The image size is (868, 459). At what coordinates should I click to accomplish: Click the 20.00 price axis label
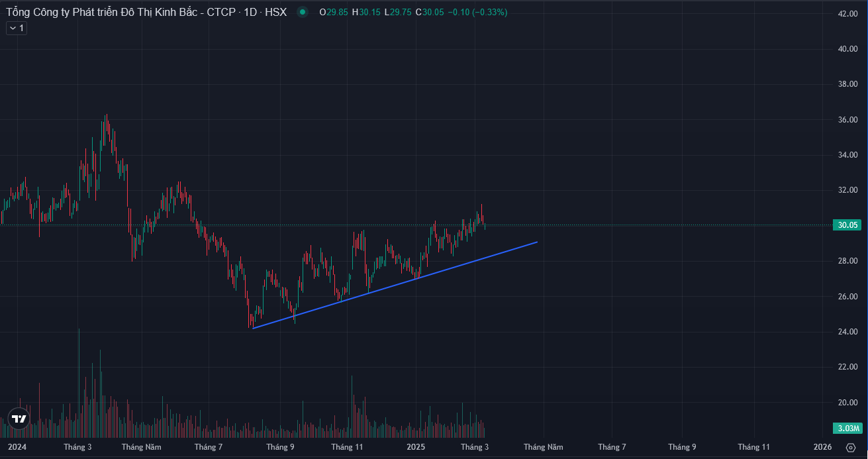(848, 403)
